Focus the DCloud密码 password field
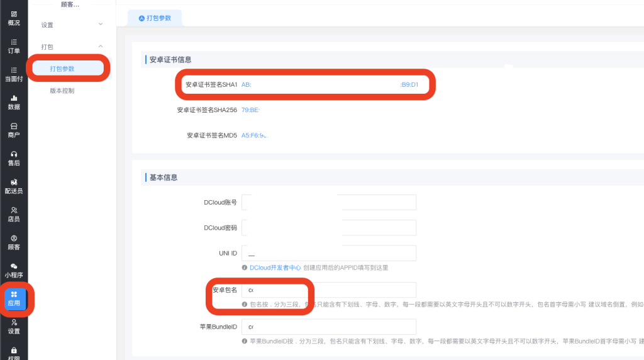 tap(328, 227)
